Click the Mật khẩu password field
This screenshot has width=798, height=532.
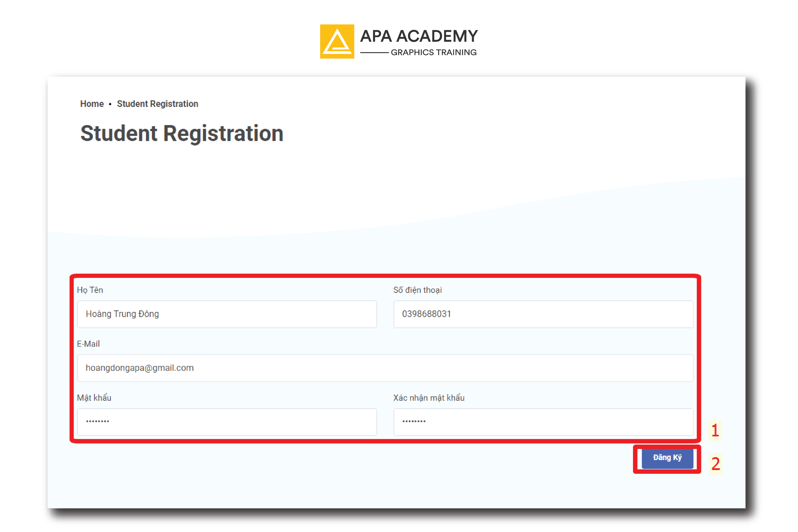[x=227, y=422]
